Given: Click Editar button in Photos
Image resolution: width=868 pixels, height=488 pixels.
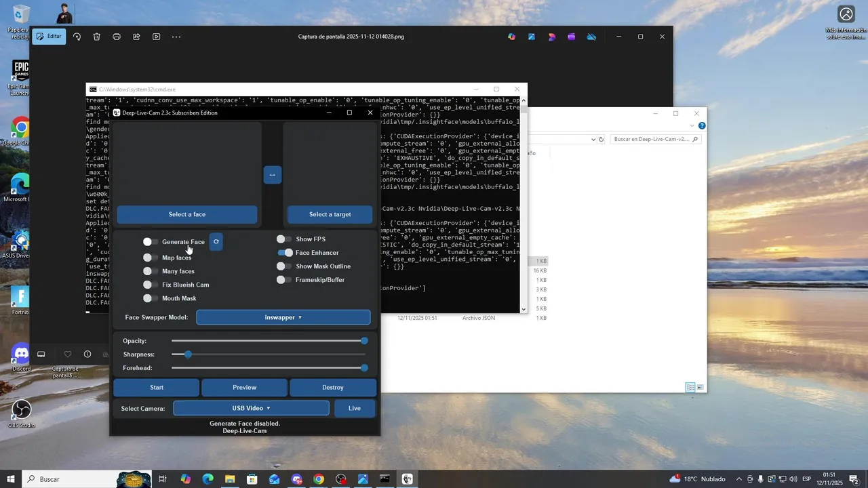Looking at the screenshot, I should pos(49,37).
